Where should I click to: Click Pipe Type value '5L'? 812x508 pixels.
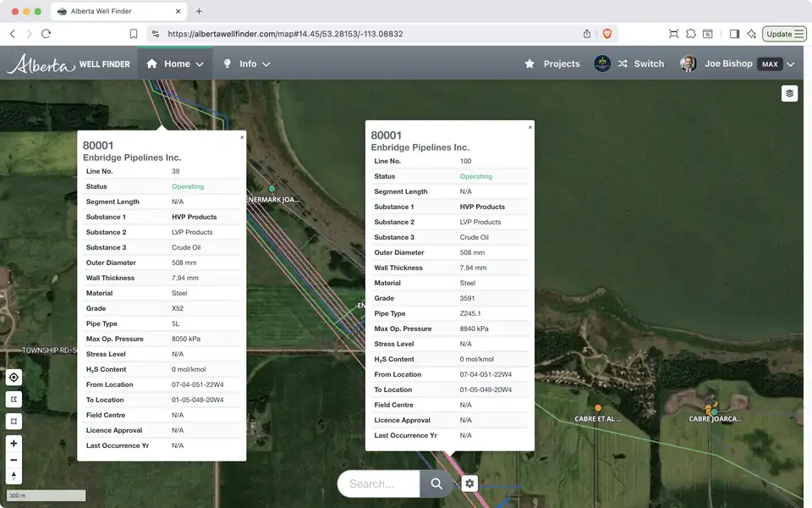176,323
